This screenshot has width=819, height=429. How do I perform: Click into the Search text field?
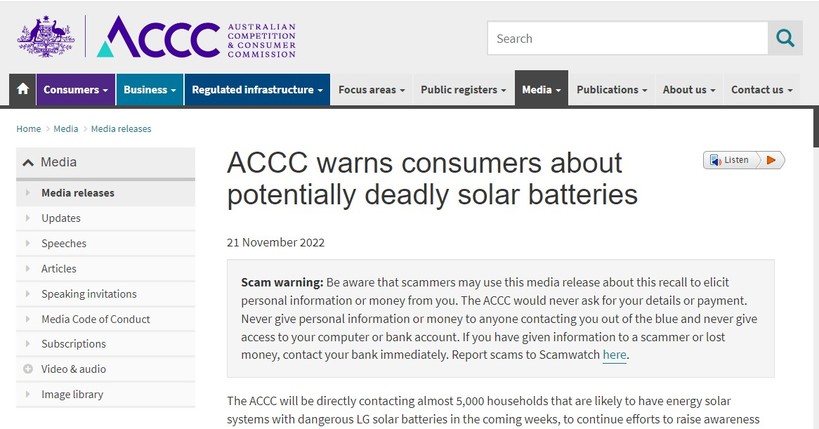(627, 39)
